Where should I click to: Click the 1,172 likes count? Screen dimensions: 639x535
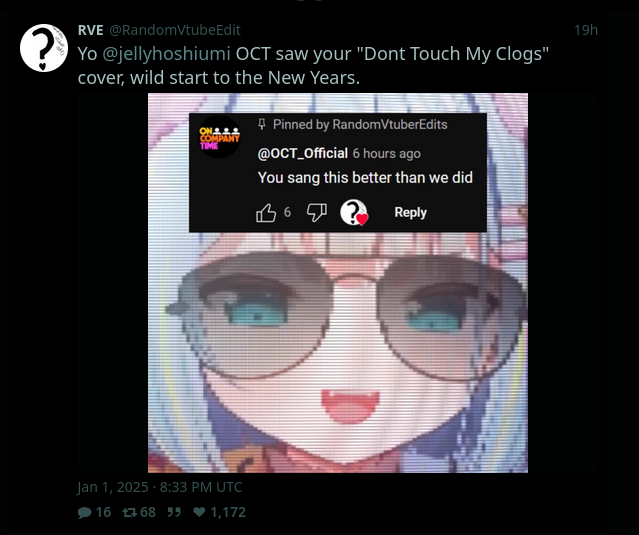point(228,512)
